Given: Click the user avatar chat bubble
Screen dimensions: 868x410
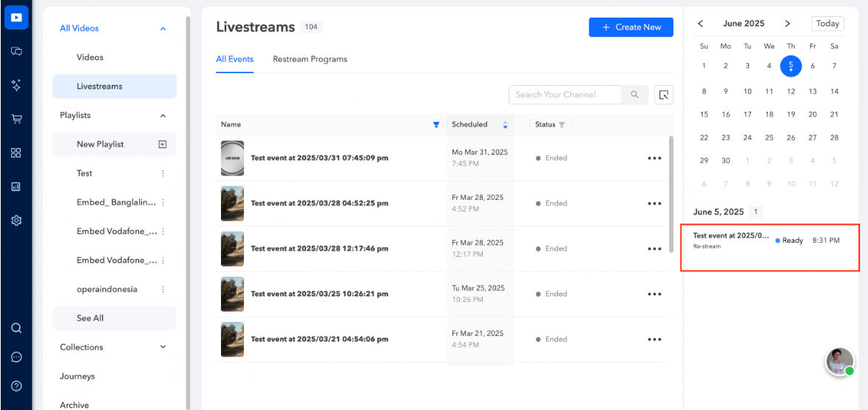Looking at the screenshot, I should click(x=839, y=363).
